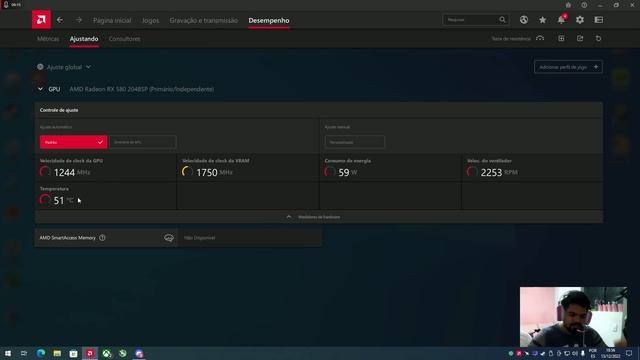Click the search magnifier icon
640x360 pixels.
(x=502, y=20)
